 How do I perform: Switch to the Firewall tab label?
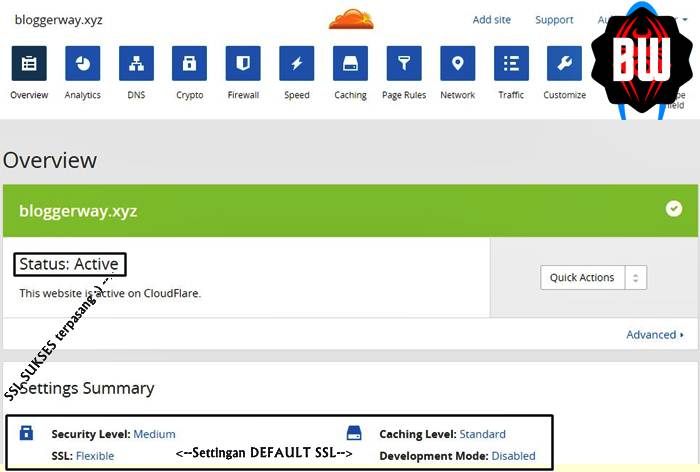[x=243, y=95]
